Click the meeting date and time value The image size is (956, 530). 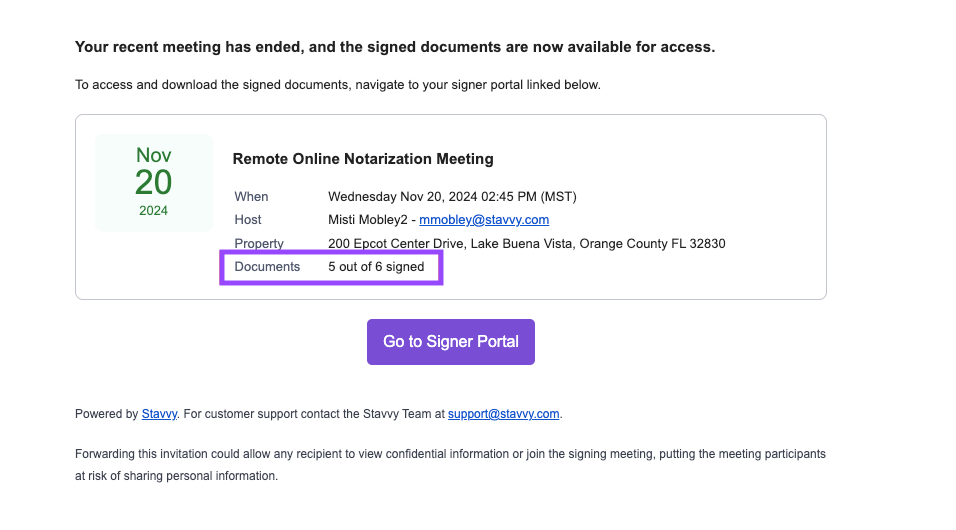452,196
